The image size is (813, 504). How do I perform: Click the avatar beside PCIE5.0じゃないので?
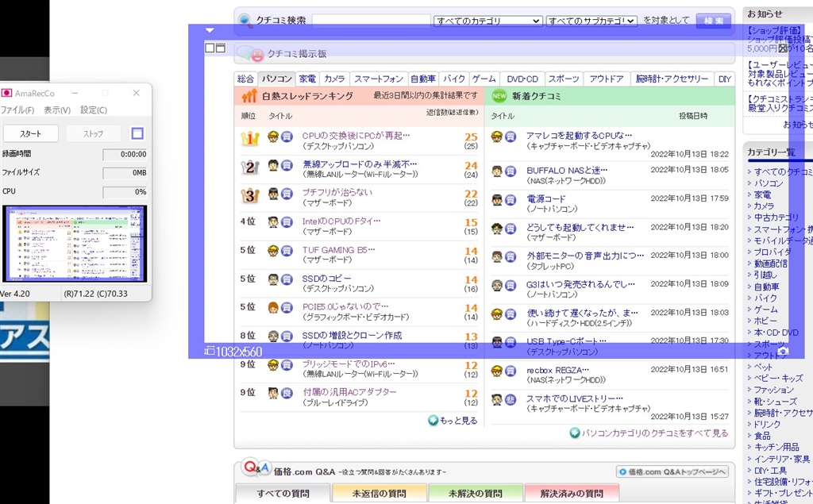pyautogui.click(x=273, y=308)
